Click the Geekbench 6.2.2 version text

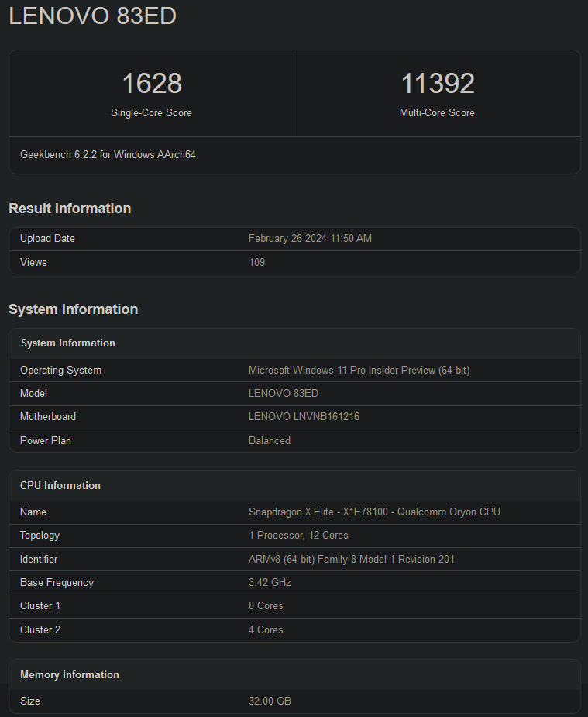108,155
